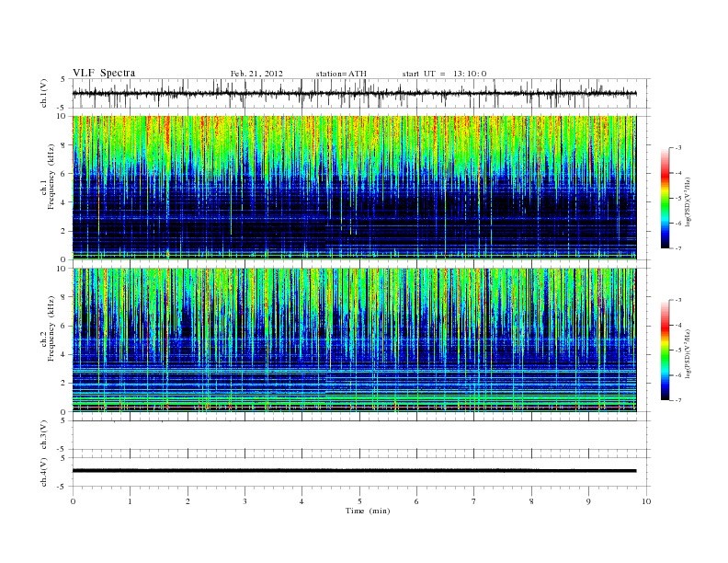Viewport: 728px width, 563px height.
Task: Click the ch.1 spectrogram panel
Action: [x=354, y=188]
